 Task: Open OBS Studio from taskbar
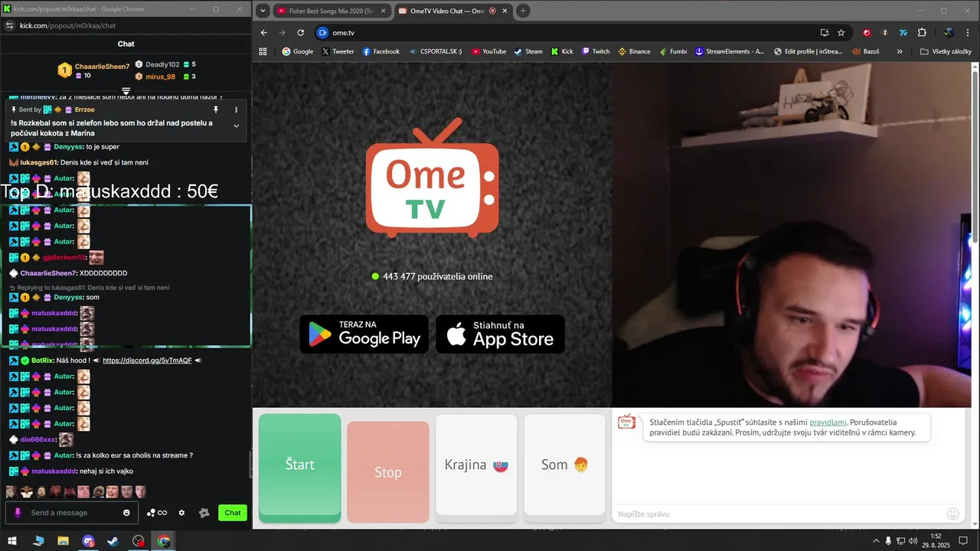coord(139,541)
